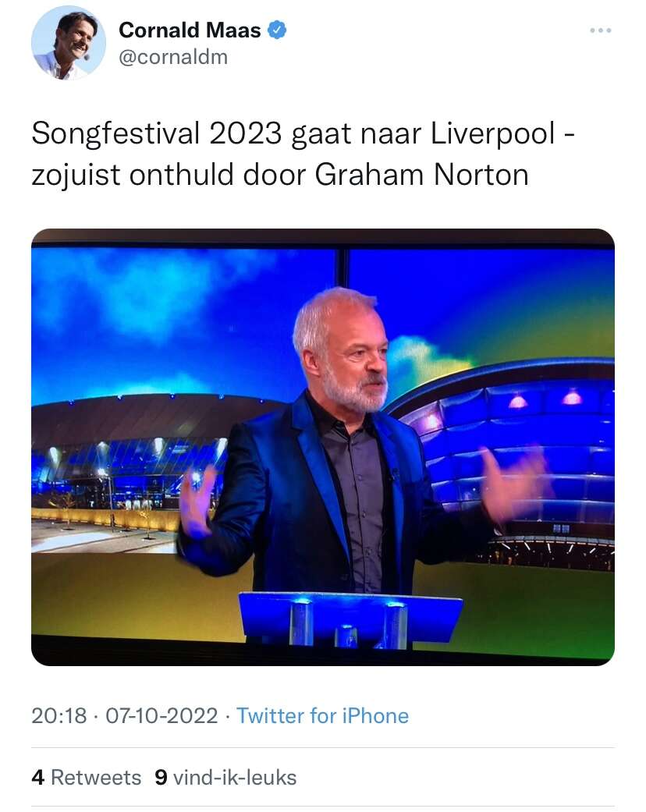View the 4 Retweets list

(x=87, y=777)
